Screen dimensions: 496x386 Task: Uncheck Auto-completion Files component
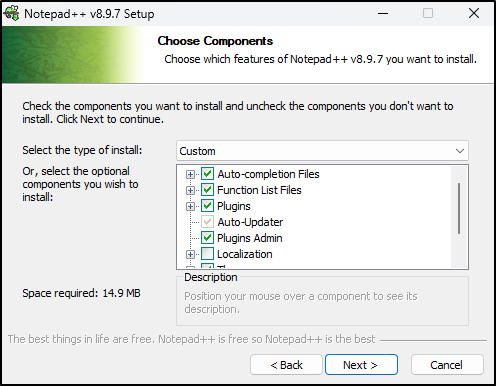click(207, 174)
